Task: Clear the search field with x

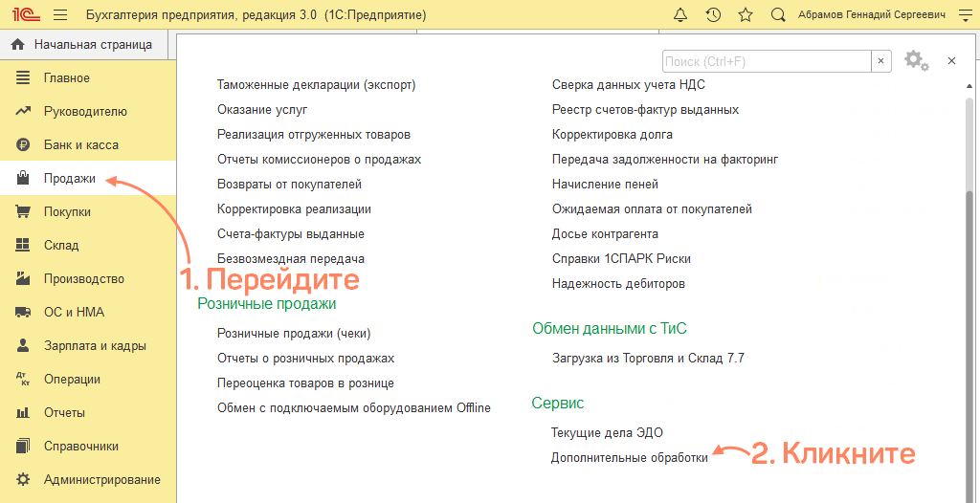Action: 880,61
